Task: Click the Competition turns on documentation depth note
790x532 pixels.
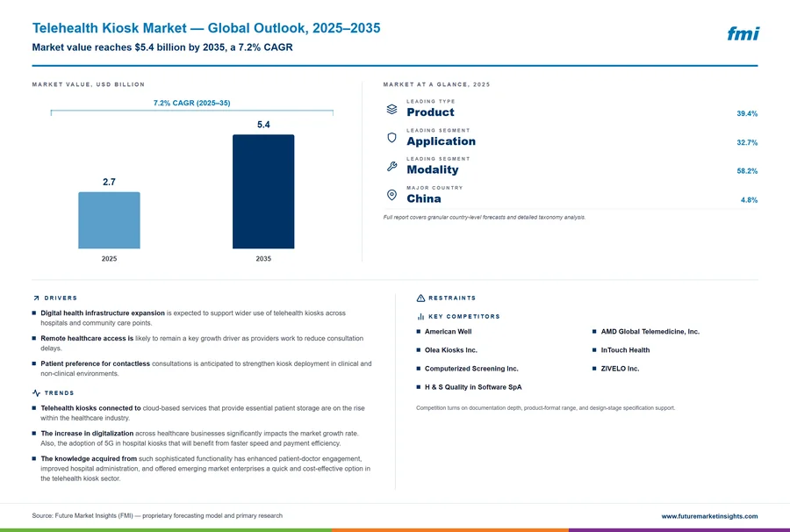Action: 546,408
